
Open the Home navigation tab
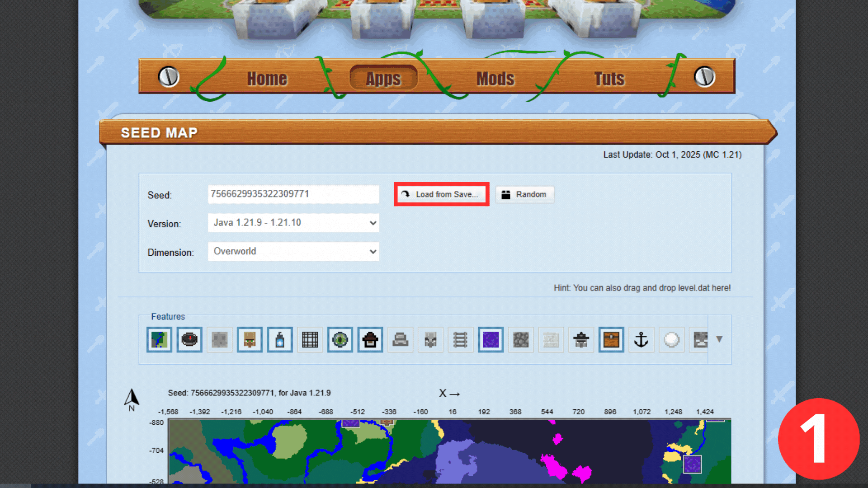tap(267, 79)
